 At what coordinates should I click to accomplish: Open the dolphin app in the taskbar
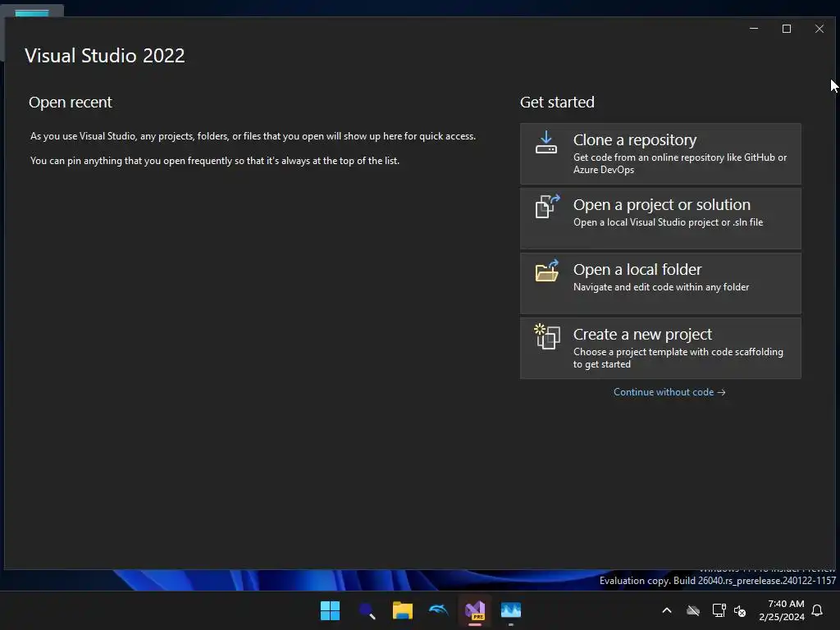(x=438, y=610)
